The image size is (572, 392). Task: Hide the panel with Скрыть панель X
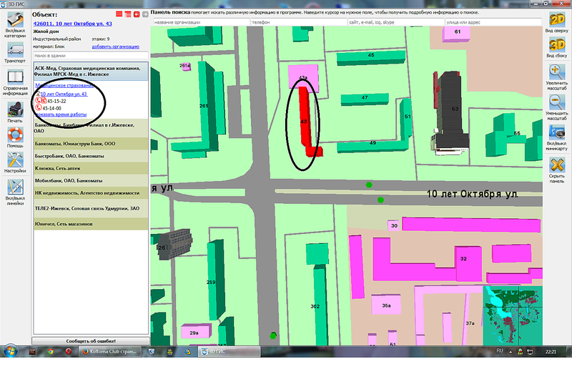pyautogui.click(x=557, y=165)
